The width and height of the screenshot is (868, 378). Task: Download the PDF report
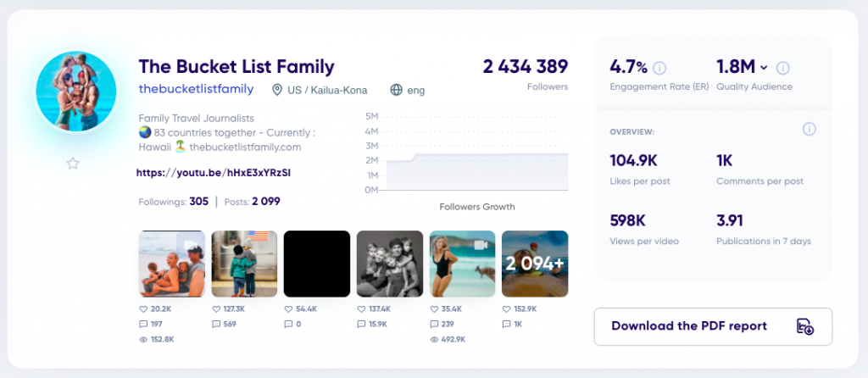click(713, 326)
